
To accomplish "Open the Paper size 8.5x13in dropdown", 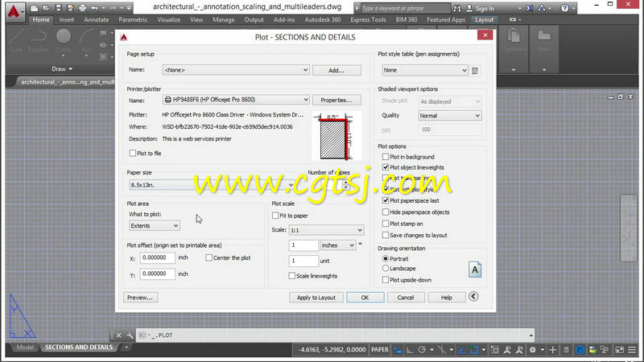I will [x=212, y=185].
